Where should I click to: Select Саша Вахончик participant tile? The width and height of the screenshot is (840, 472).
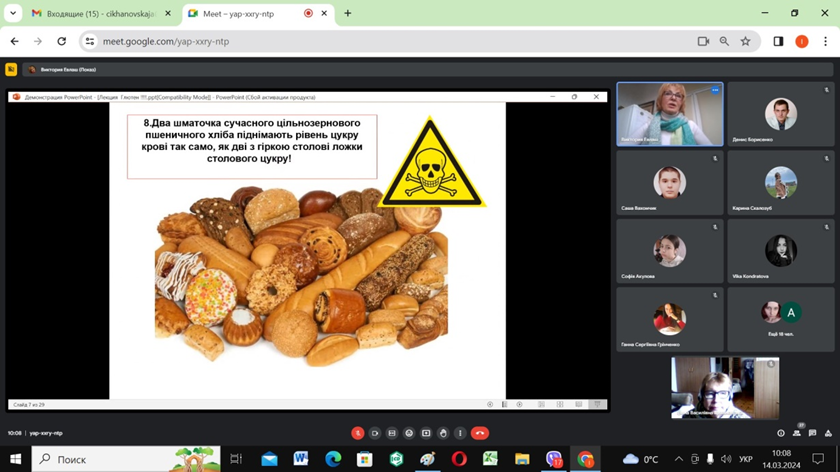tap(670, 183)
